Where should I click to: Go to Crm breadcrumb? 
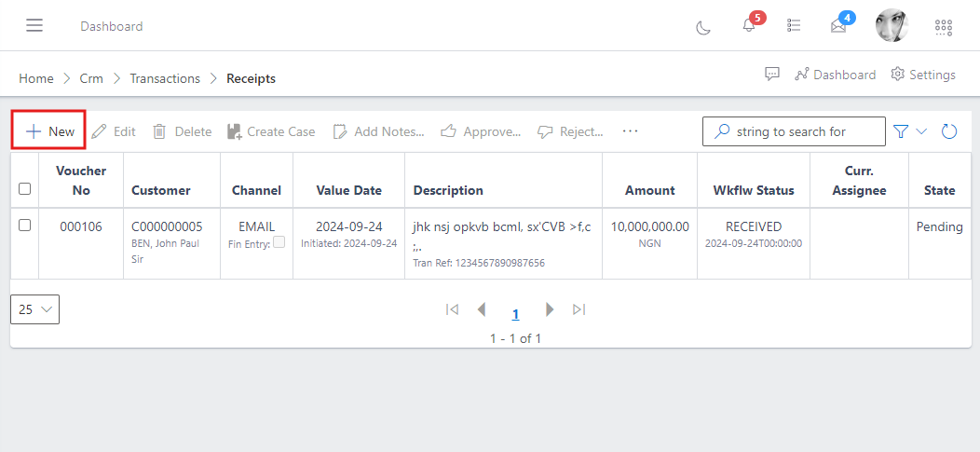[x=91, y=78]
